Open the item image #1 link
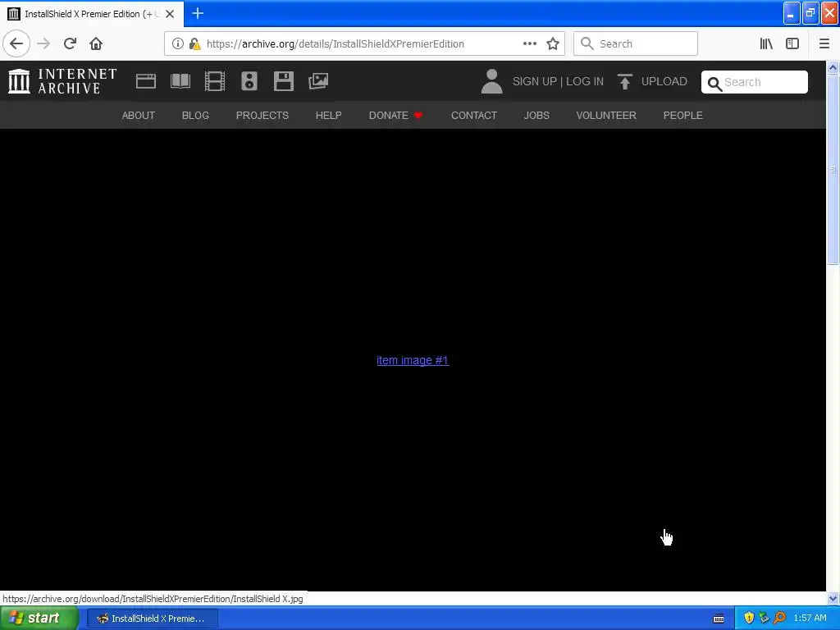 point(413,360)
